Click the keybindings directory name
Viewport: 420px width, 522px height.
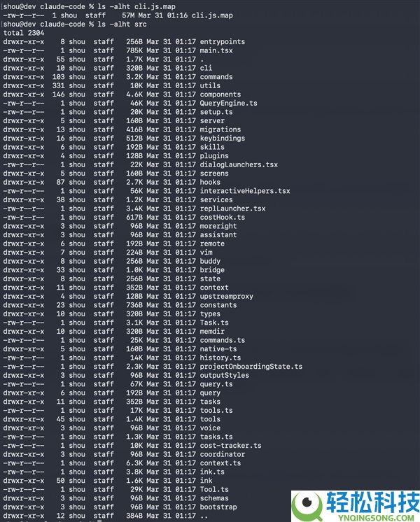click(223, 138)
